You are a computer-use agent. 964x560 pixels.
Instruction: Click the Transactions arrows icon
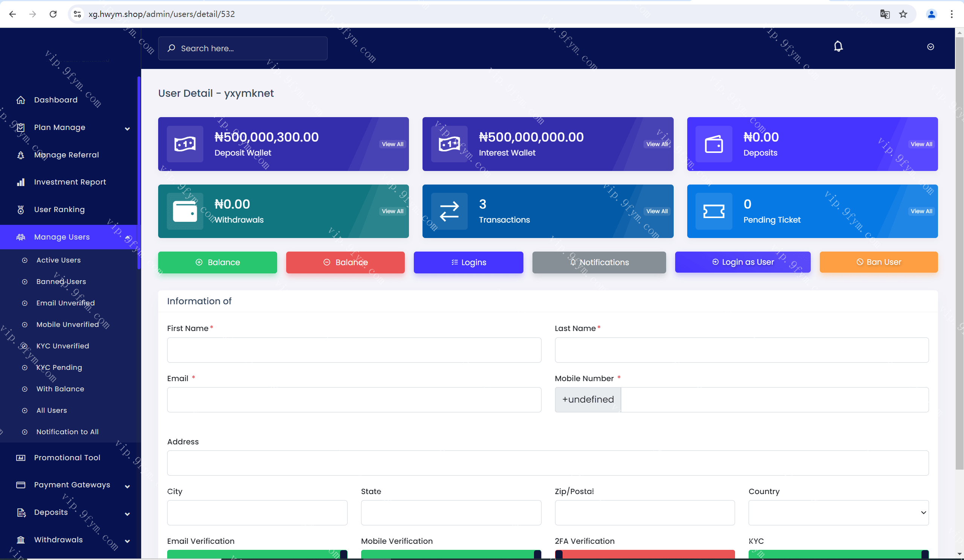449,211
